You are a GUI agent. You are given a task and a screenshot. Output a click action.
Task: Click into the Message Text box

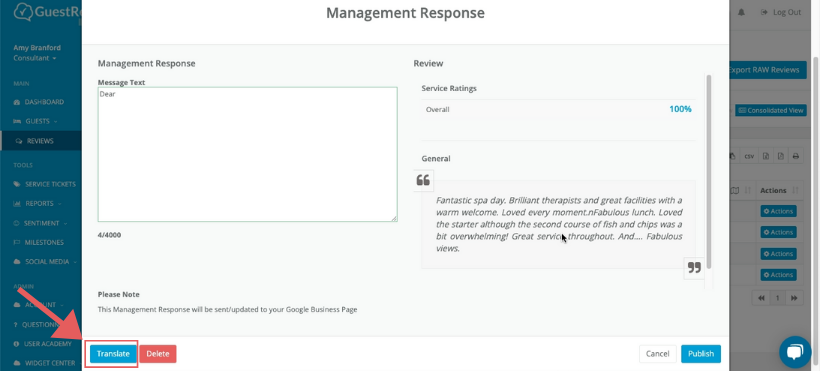pos(247,154)
